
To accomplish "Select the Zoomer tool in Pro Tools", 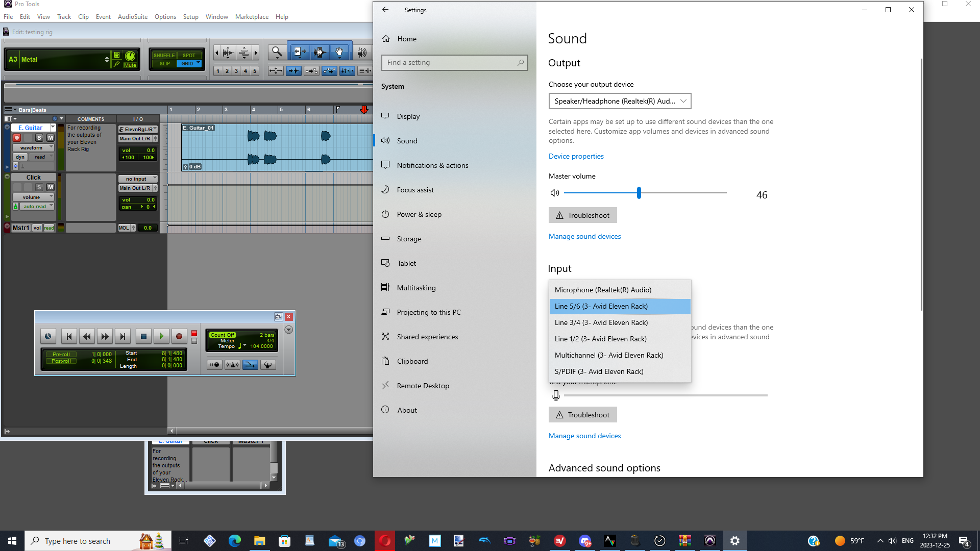I will click(277, 52).
